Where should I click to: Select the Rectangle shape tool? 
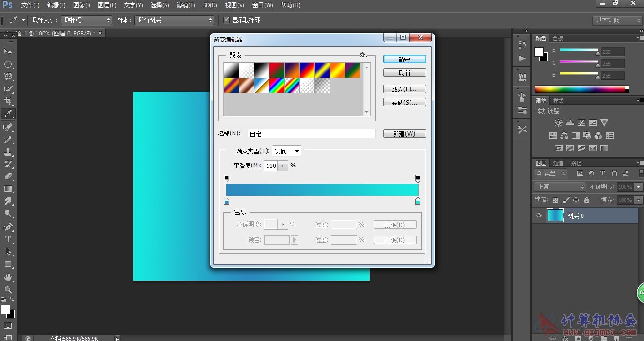(x=8, y=264)
